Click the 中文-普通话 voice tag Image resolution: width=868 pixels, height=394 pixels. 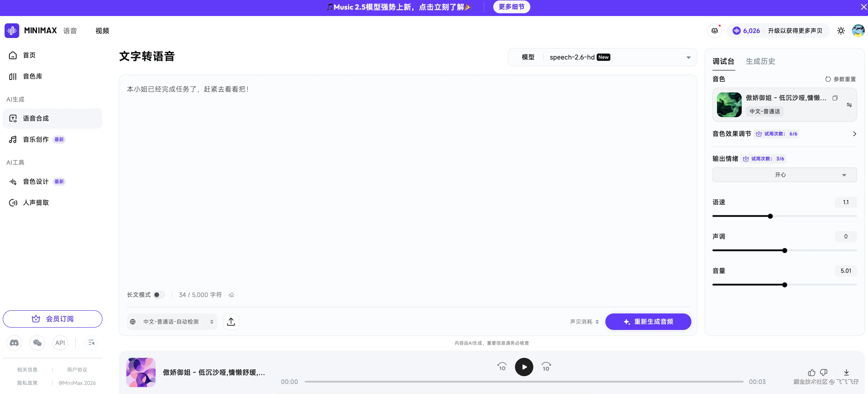point(765,112)
